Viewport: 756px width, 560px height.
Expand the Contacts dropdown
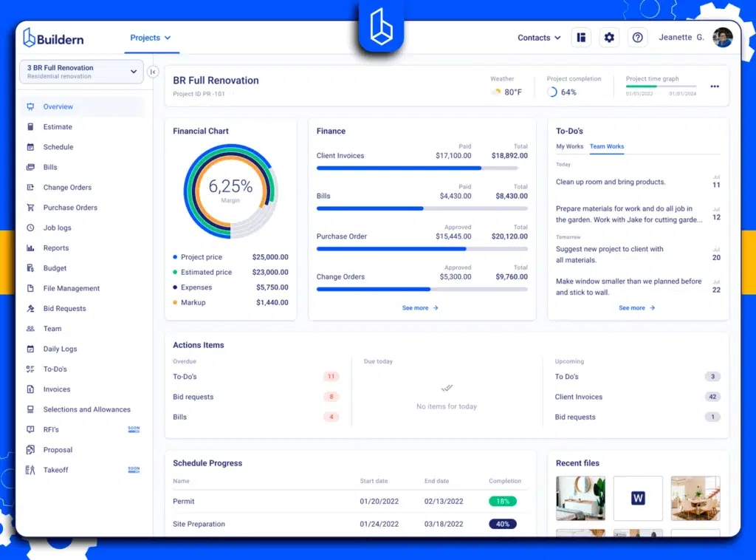tap(539, 37)
